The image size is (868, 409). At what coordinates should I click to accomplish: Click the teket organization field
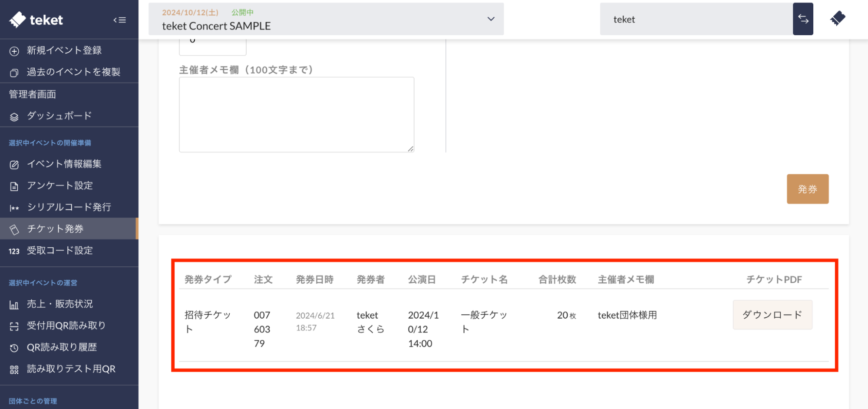(x=696, y=19)
